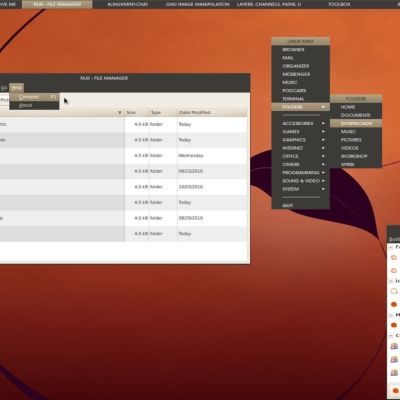Expand the Sound & Video submenu
This screenshot has height=400, width=400.
[301, 181]
